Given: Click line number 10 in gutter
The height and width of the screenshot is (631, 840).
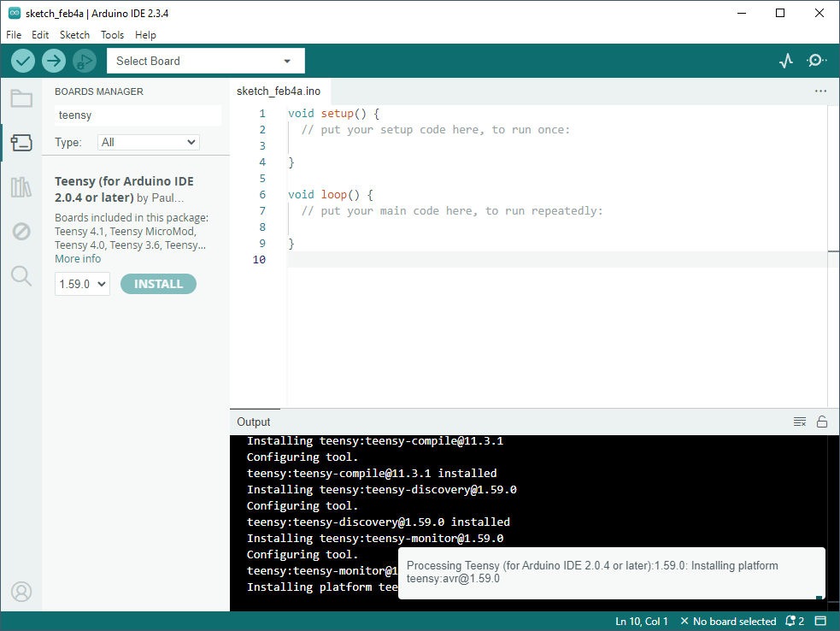Looking at the screenshot, I should click(259, 259).
